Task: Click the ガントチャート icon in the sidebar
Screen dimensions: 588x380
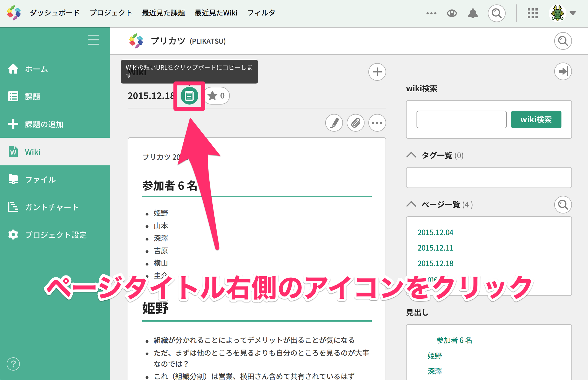Action: click(13, 207)
